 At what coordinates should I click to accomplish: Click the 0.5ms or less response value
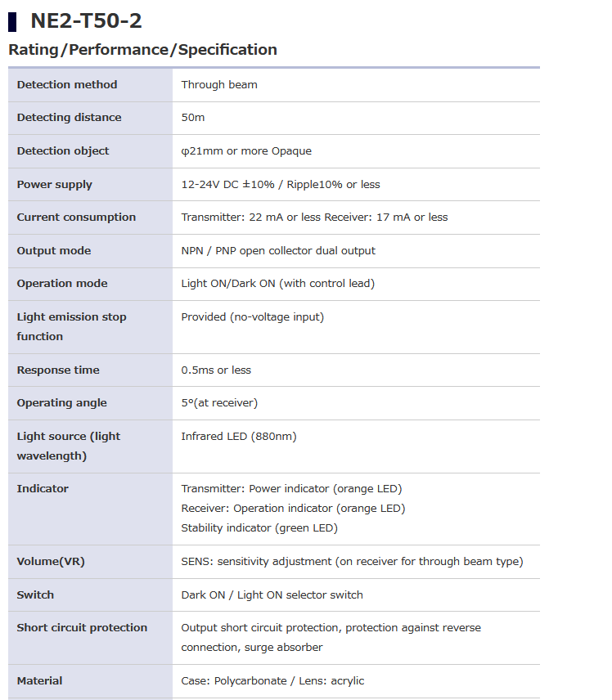pos(216,370)
